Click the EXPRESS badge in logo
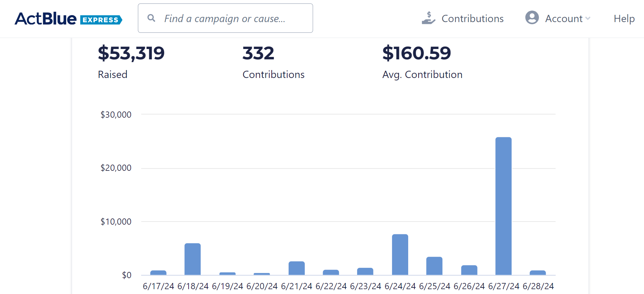This screenshot has width=644, height=294. [101, 20]
